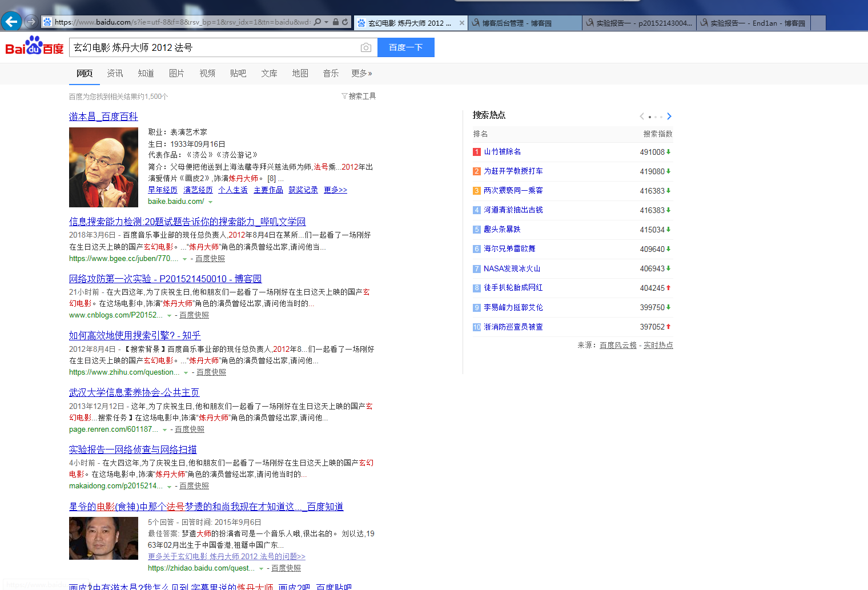Open the 获奖记录 sublink
868x590 pixels.
pyautogui.click(x=303, y=190)
